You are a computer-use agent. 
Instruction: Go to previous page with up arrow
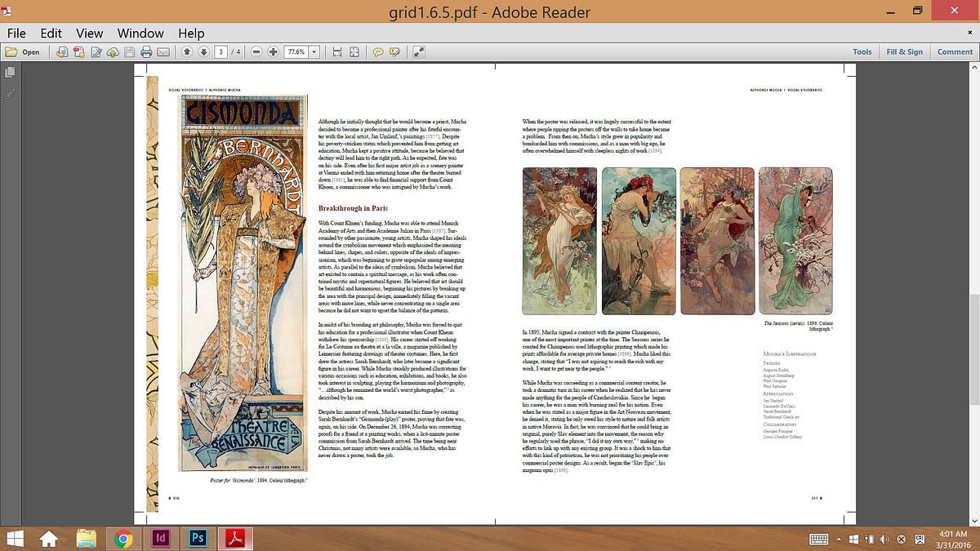coord(187,51)
